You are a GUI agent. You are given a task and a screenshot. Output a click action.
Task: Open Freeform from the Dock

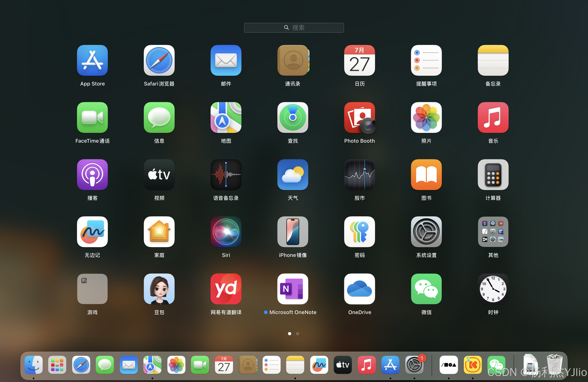tap(319, 365)
